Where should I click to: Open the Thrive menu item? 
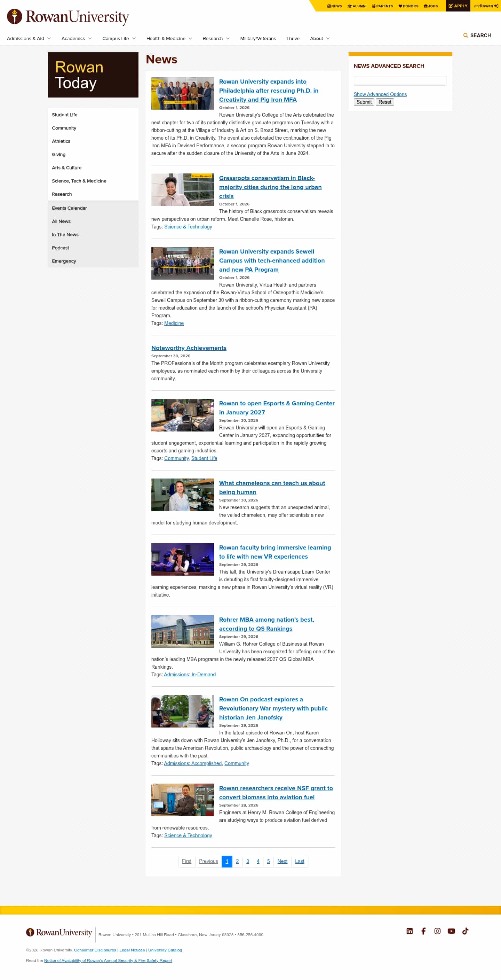pos(293,38)
